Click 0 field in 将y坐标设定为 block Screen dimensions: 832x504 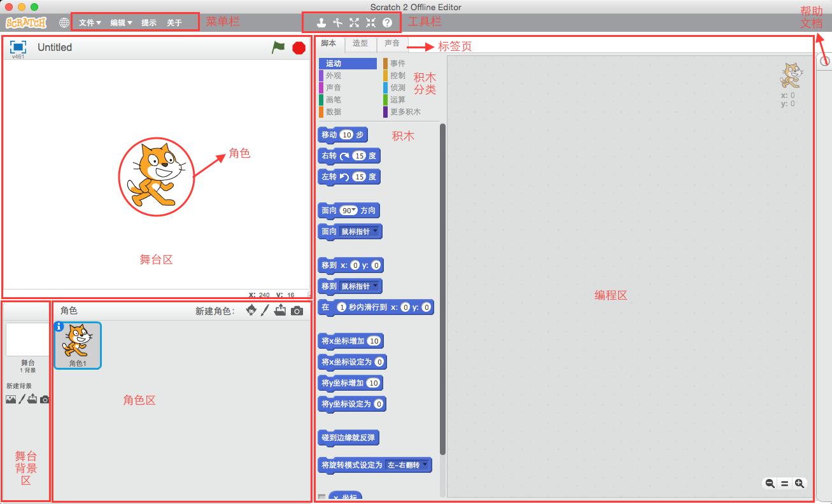(379, 404)
